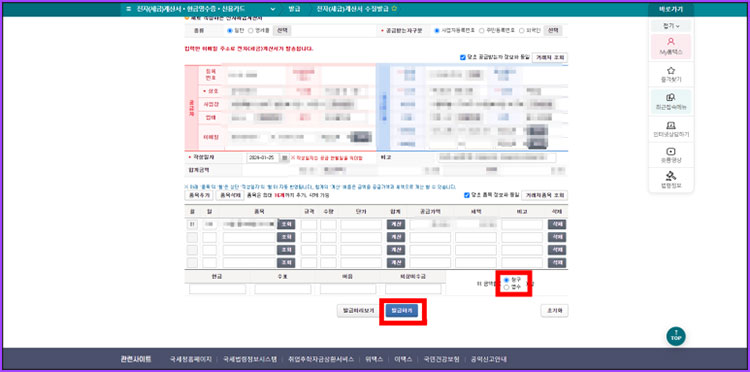Toggle 당초 공급받는자 정보와 동일 checkbox
Screen dimensions: 750x372
(463, 57)
